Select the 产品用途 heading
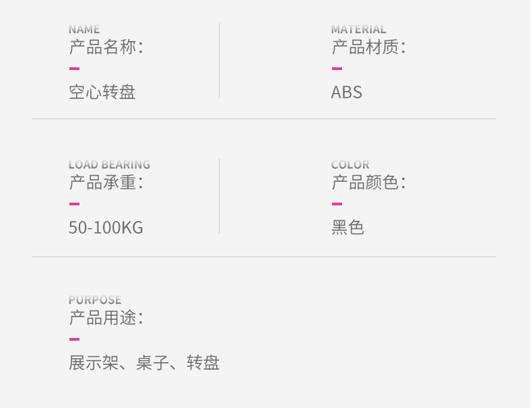This screenshot has width=532, height=408. pyautogui.click(x=106, y=318)
